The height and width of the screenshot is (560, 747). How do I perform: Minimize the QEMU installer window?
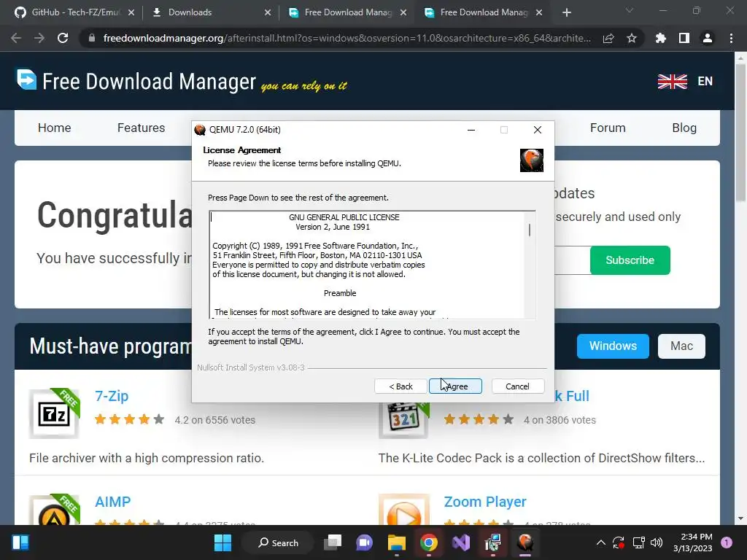[471, 130]
